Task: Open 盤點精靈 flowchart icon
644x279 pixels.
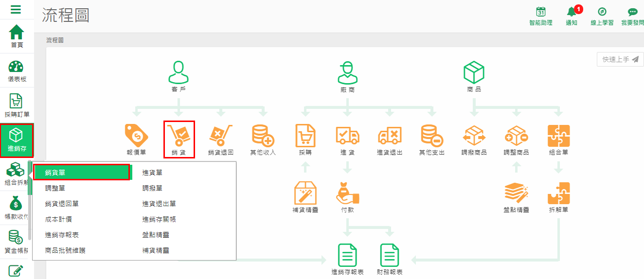Action: click(x=517, y=193)
